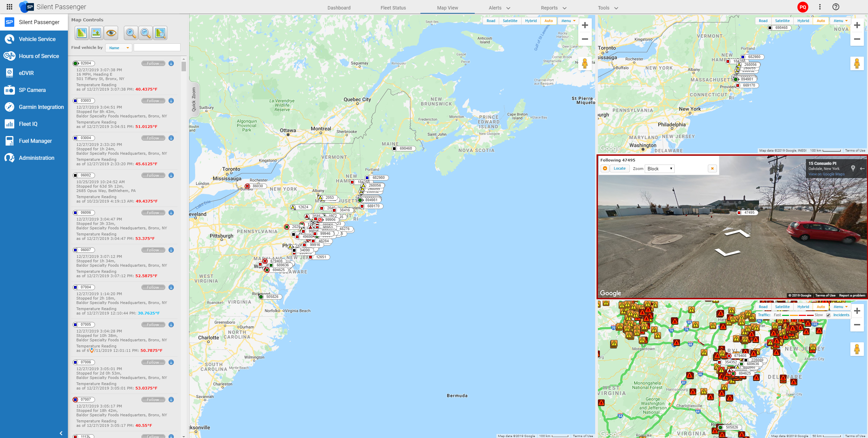Switch main map to Satellite view

click(x=510, y=21)
